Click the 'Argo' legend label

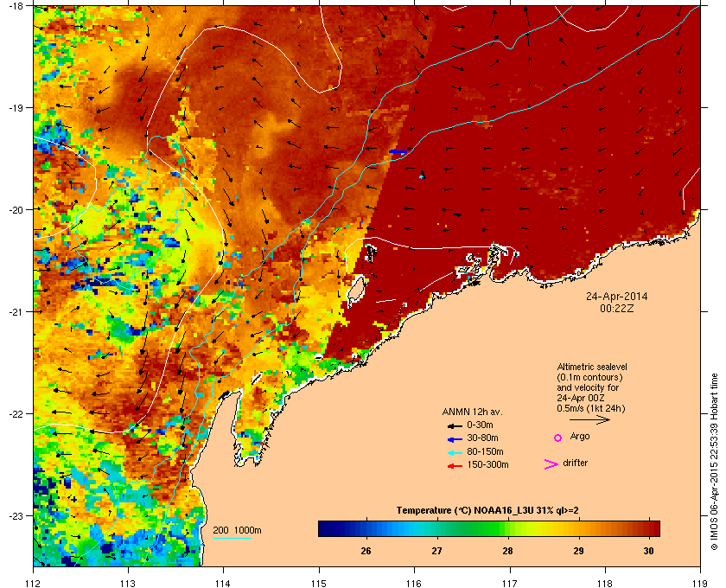tap(580, 437)
